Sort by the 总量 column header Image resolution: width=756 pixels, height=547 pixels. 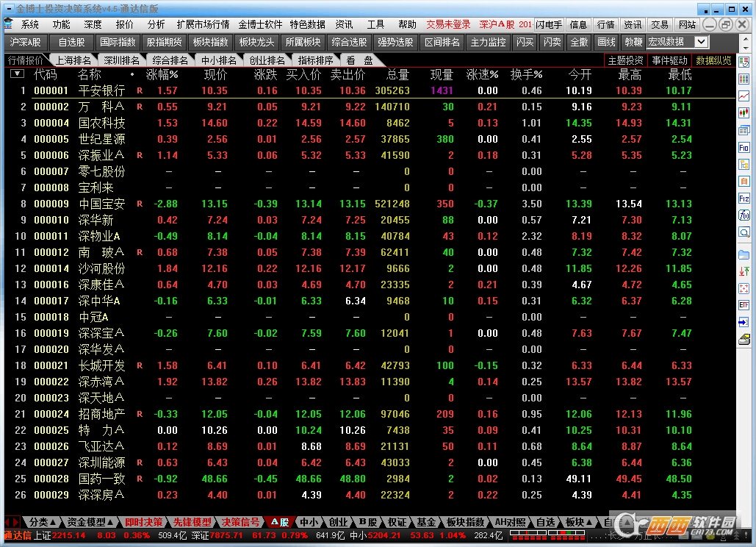(x=397, y=74)
